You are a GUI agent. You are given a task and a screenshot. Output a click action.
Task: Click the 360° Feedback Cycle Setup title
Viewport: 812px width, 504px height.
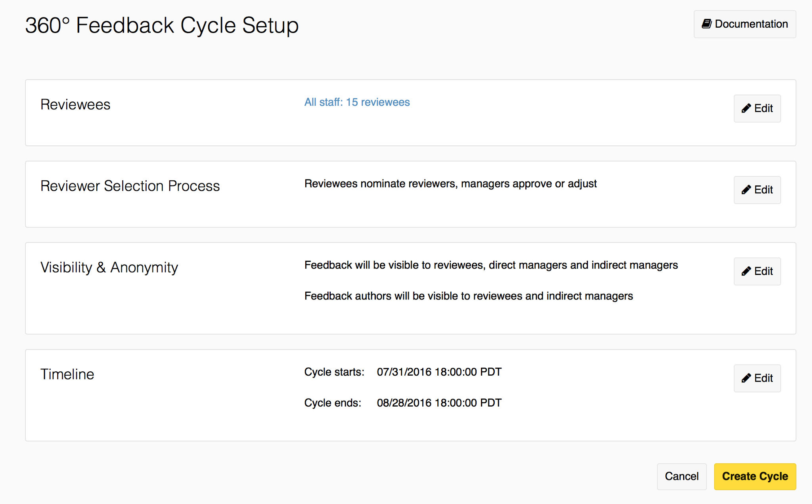(162, 25)
